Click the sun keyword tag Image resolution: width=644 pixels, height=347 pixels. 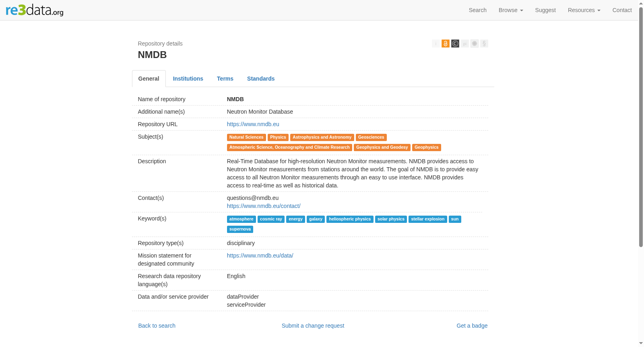click(455, 219)
